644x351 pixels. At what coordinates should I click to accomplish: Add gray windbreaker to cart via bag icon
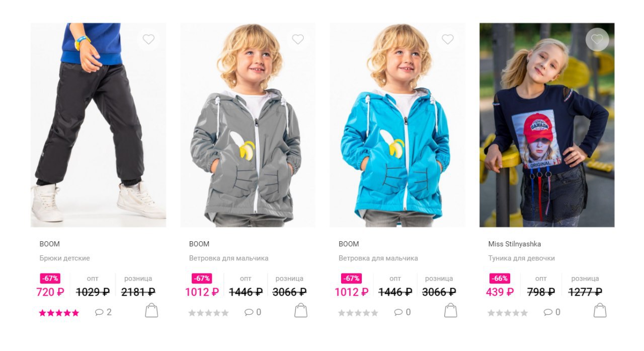pyautogui.click(x=301, y=310)
